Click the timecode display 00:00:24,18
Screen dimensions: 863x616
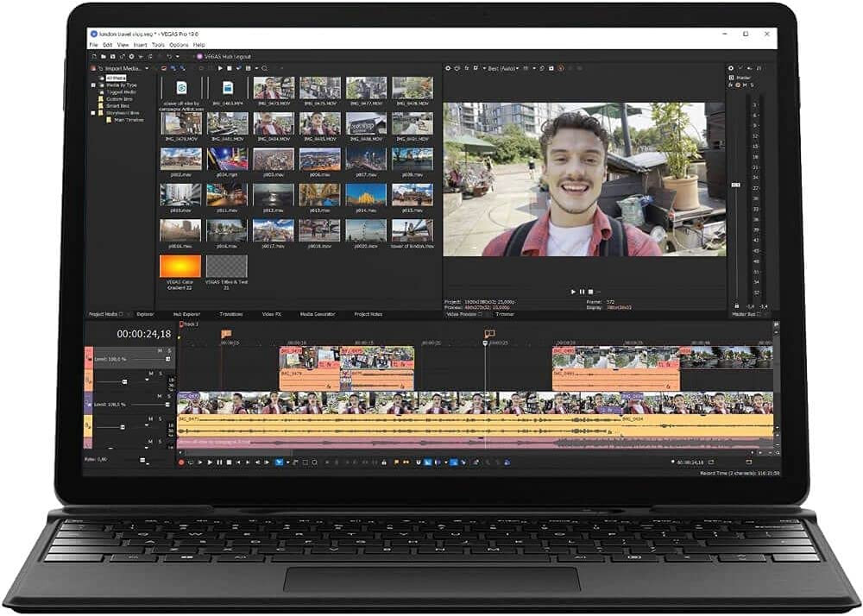coord(143,334)
